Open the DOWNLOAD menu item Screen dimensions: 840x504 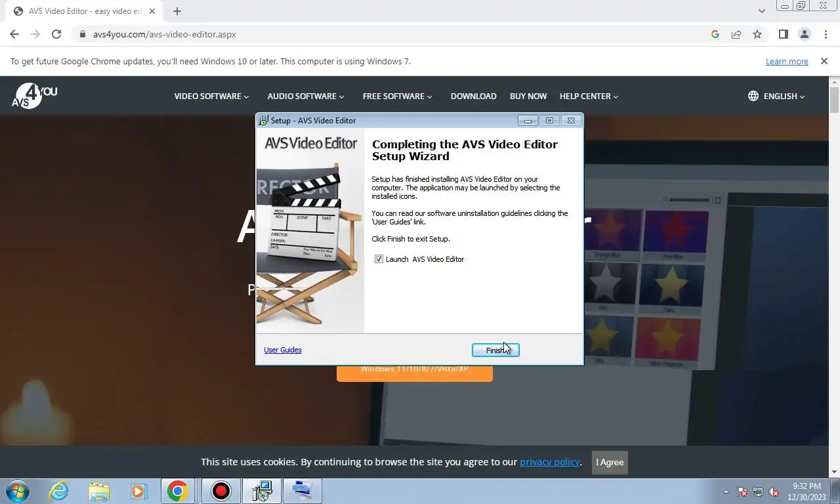[473, 96]
